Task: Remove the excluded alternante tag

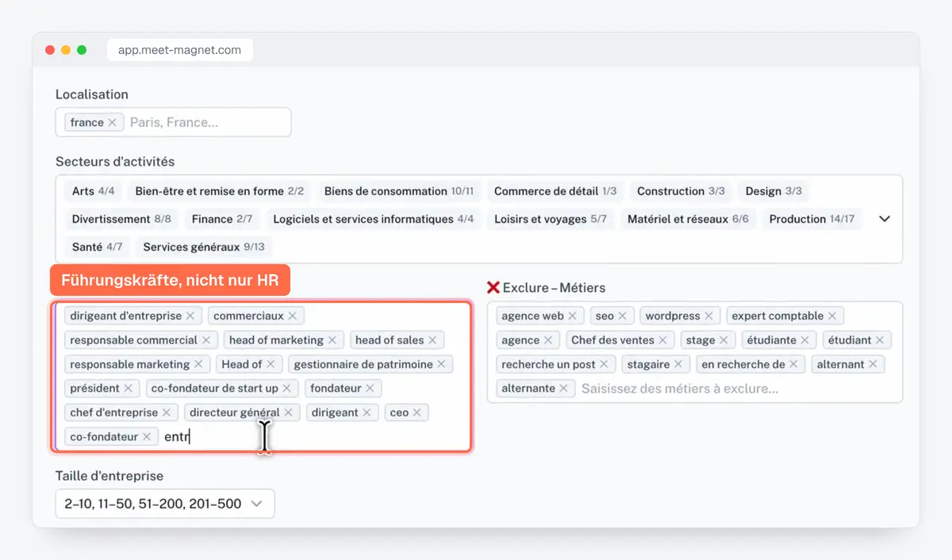Action: tap(563, 389)
